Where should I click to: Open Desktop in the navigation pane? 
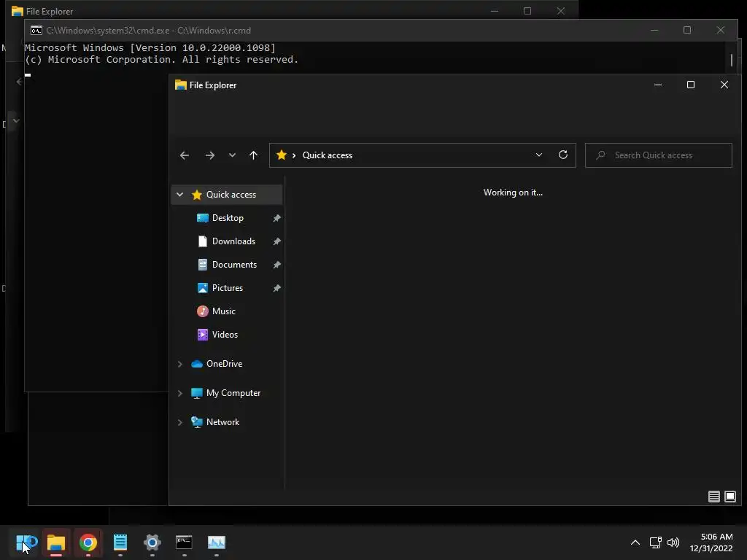click(228, 217)
